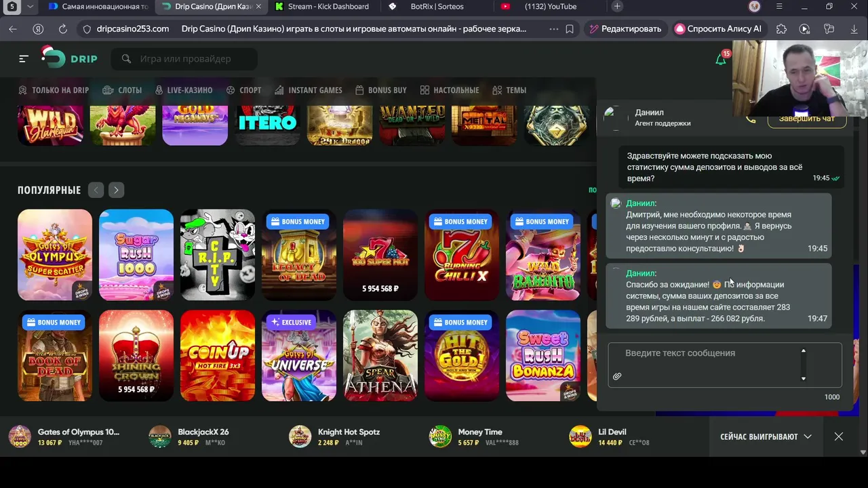Select 'Live-казино' category

pos(184,90)
